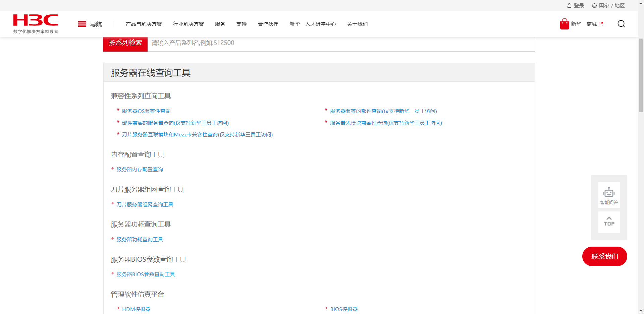The image size is (644, 314).
Task: Click the 内存配置查询工具 heading
Action: [138, 154]
